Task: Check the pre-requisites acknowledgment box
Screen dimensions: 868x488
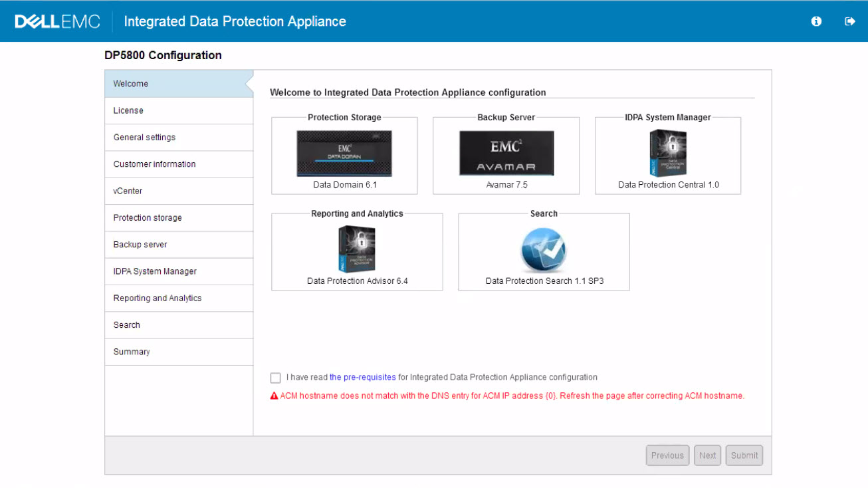Action: pyautogui.click(x=275, y=378)
